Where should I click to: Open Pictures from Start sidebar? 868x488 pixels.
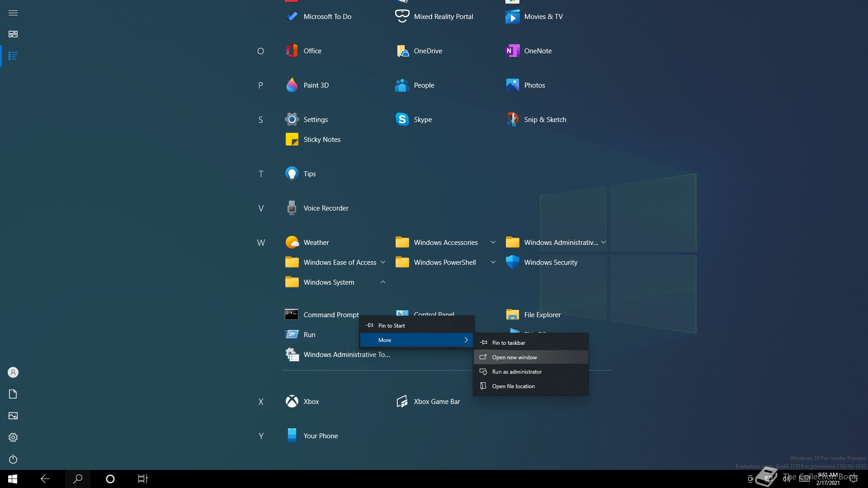[x=13, y=416]
